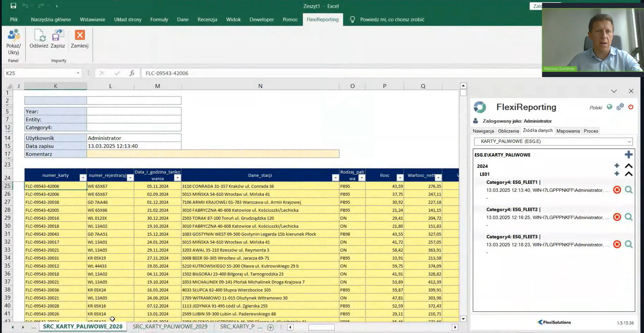Select the SRC_KARTY_PALIWOWE_2029 sheet tab
The image size is (644, 333).
click(x=170, y=326)
